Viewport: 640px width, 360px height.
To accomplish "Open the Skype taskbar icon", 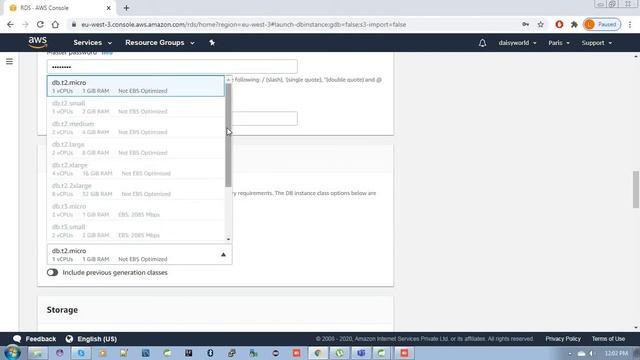I will tap(81, 353).
